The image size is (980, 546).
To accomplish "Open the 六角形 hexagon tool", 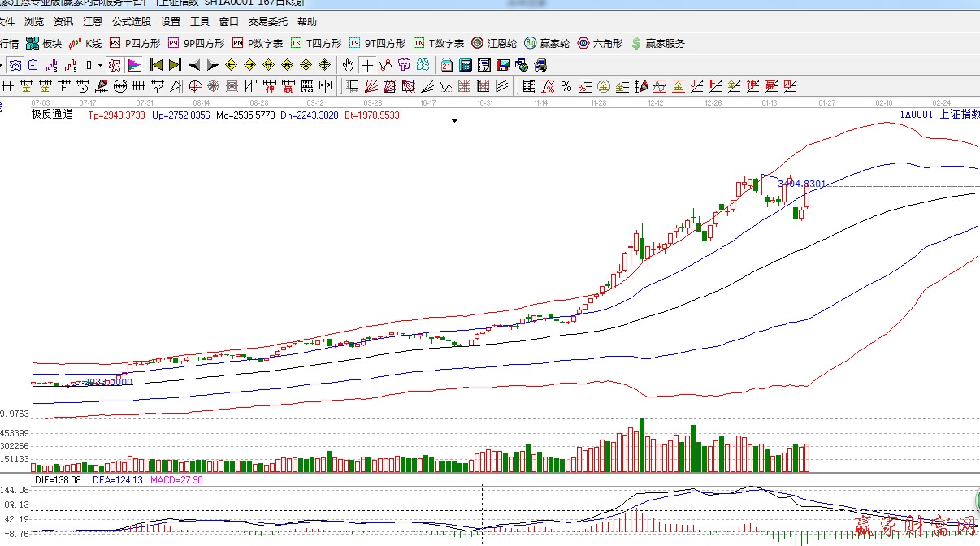I will point(600,43).
